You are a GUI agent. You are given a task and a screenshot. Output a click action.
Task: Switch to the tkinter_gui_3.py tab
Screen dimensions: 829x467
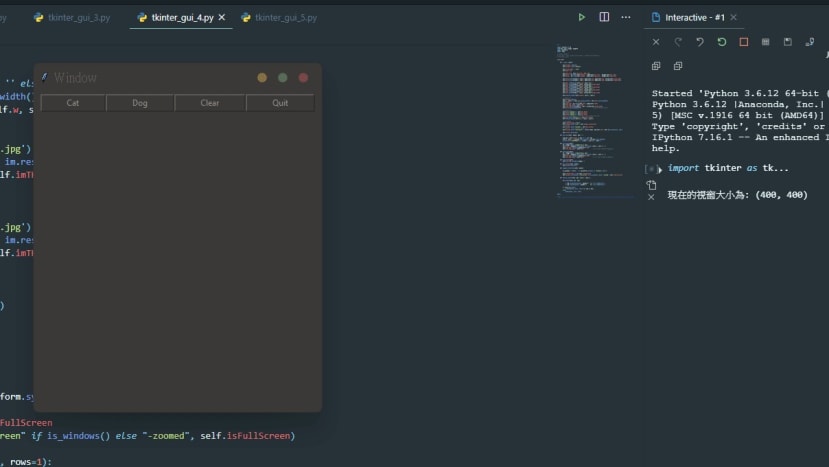point(72,17)
